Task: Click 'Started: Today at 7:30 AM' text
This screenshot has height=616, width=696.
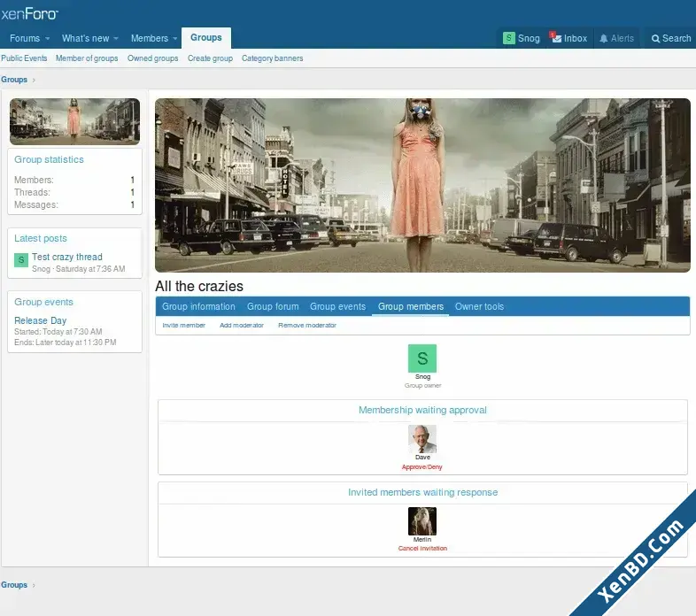Action: tap(58, 332)
